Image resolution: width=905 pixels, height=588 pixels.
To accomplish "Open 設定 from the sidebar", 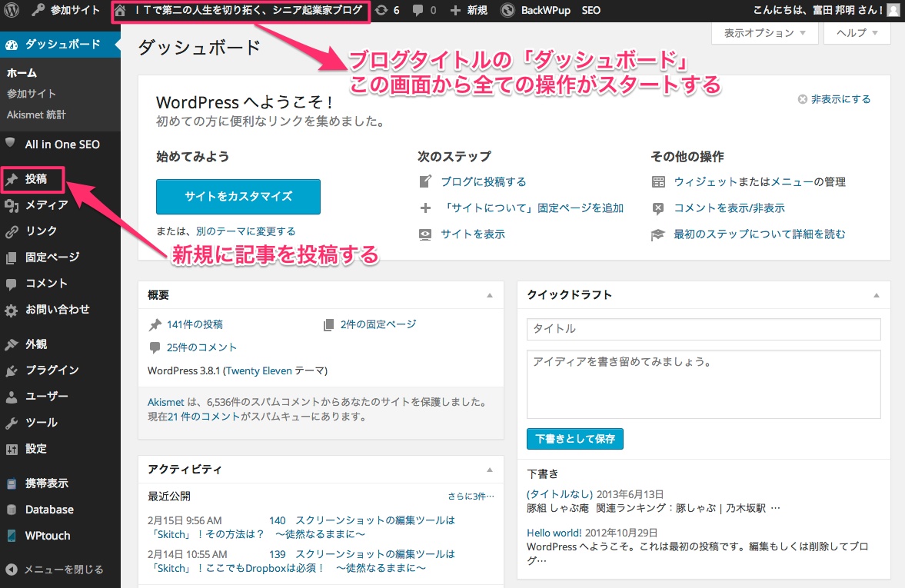I will coord(35,449).
